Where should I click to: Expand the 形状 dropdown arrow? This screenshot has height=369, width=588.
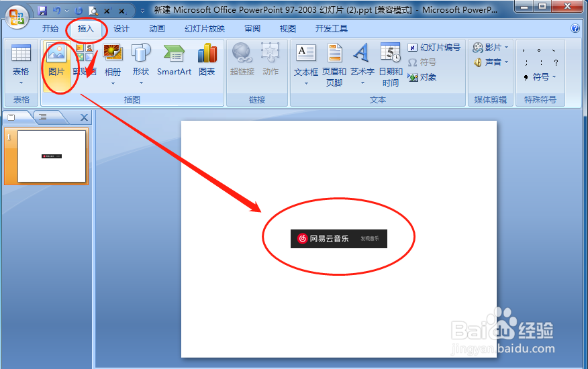click(141, 83)
